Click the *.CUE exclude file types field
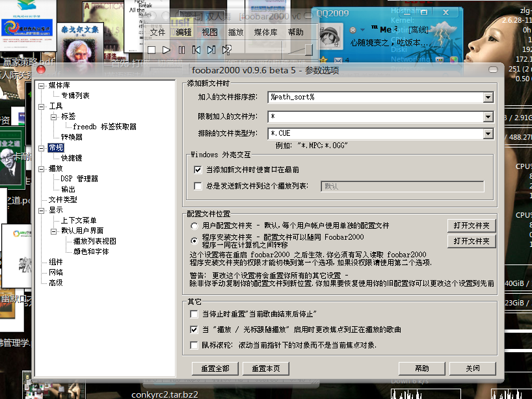532x399 pixels. pyautogui.click(x=376, y=134)
